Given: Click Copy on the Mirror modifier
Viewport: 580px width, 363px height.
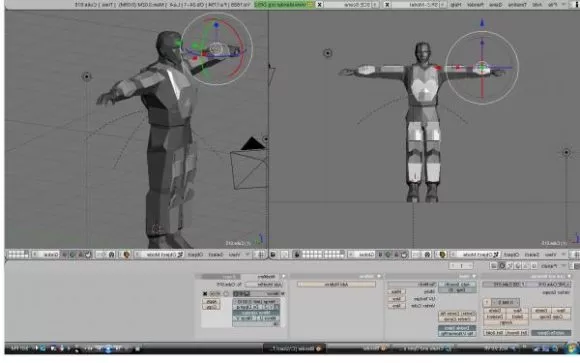Looking at the screenshot, I should [211, 307].
